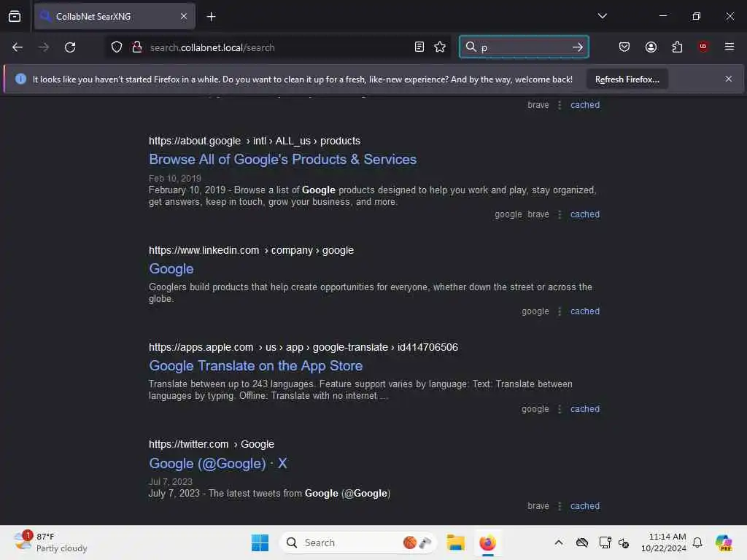Reload the current page
Screen dimensions: 747x560
70,47
